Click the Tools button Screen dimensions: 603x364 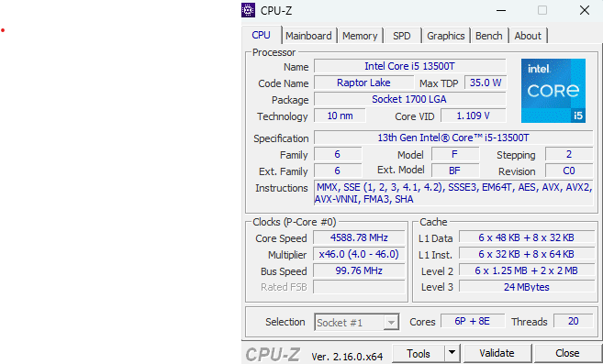pyautogui.click(x=419, y=353)
